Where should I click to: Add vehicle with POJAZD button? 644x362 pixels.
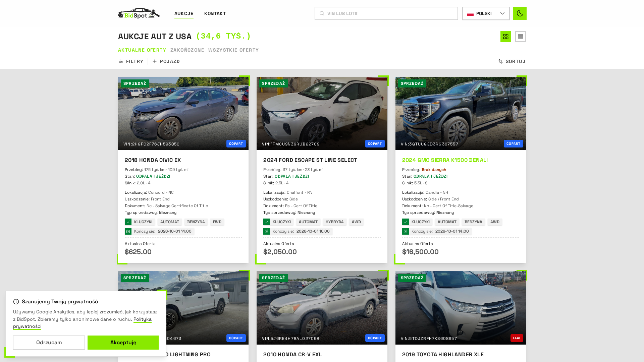point(166,61)
